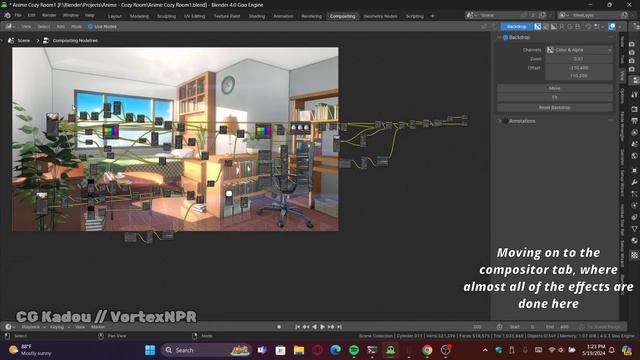Click the Move backdrop button
Screen dimensions: 640x360
(555, 88)
